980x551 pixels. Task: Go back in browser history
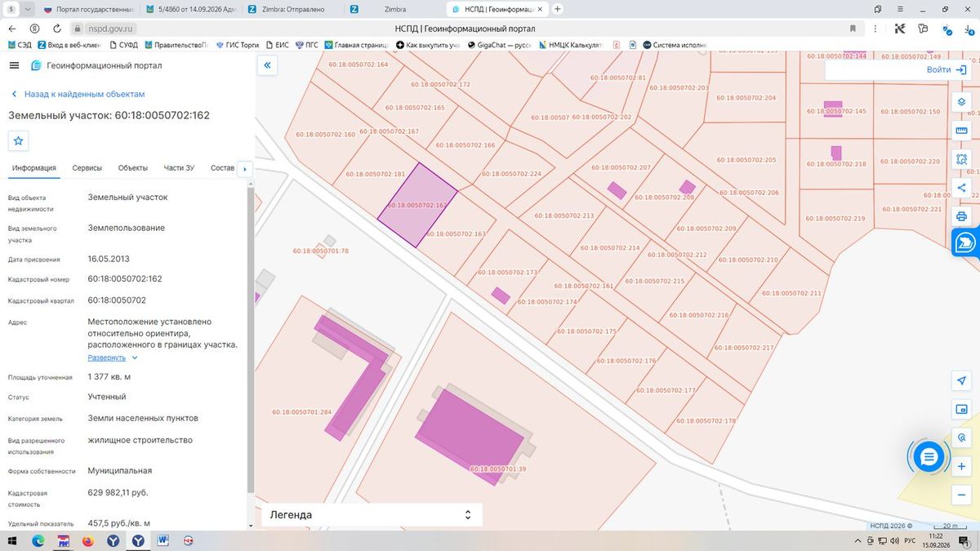[12, 29]
